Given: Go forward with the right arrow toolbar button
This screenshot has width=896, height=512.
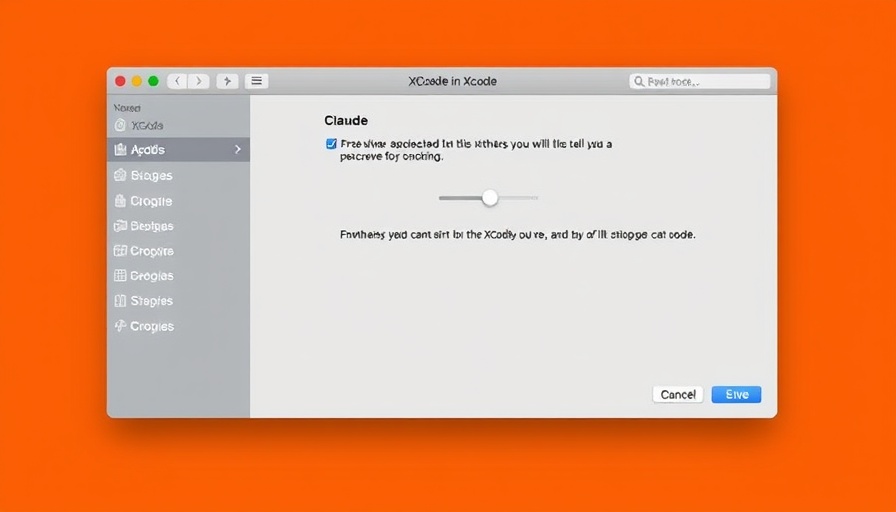Looking at the screenshot, I should [199, 81].
